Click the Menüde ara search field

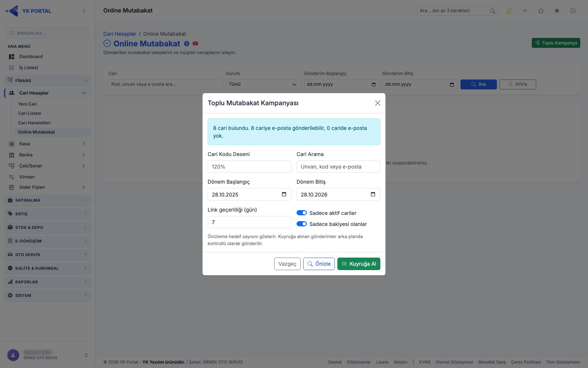click(48, 33)
